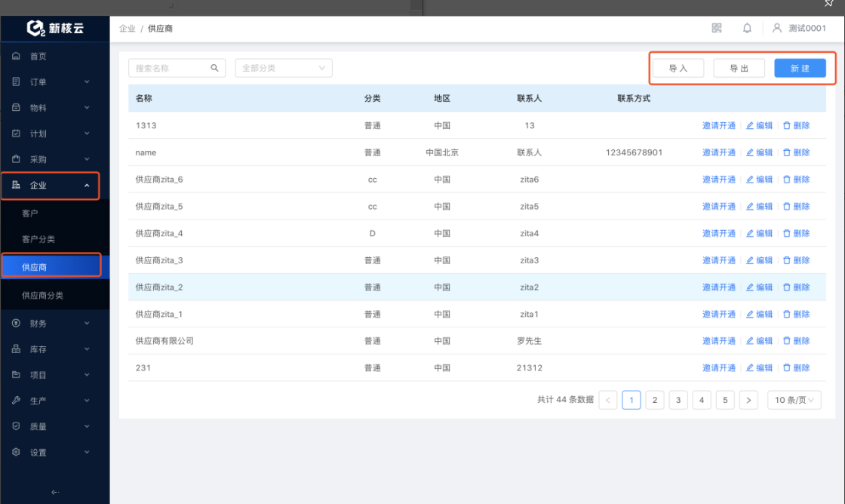Click 邀请开通 link for 供应商zita_2
The image size is (845, 504).
[x=719, y=287]
